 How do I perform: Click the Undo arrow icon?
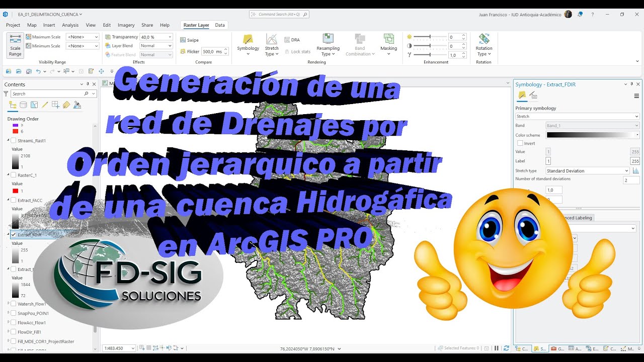point(38,71)
